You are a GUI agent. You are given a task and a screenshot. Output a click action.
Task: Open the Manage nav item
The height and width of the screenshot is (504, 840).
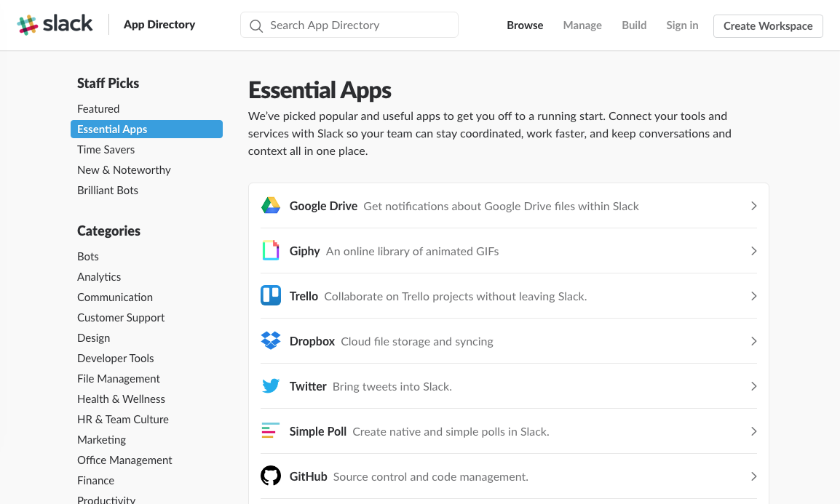(582, 25)
